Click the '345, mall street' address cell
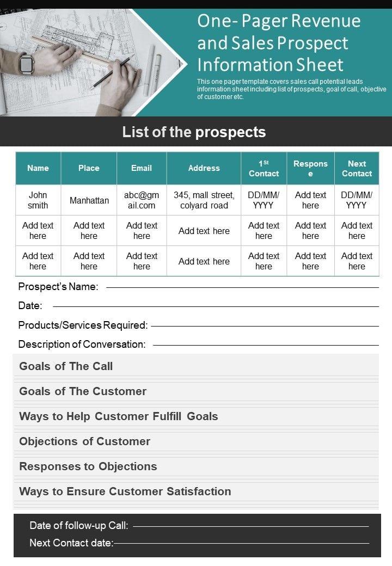Screen dimensions: 392x566 click(204, 200)
